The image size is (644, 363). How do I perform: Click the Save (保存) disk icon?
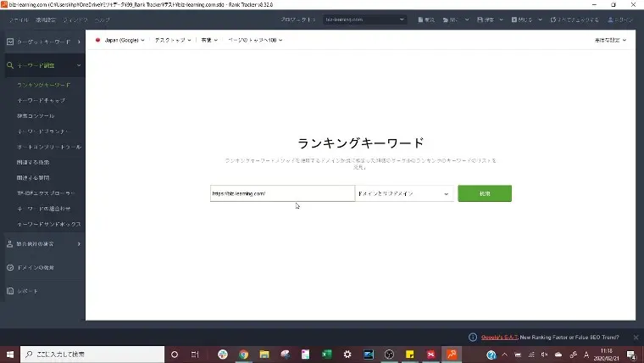pos(480,20)
